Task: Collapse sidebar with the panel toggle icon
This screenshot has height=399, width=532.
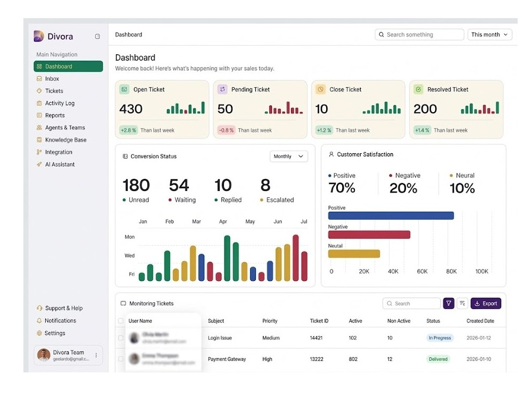Action: 97,36
